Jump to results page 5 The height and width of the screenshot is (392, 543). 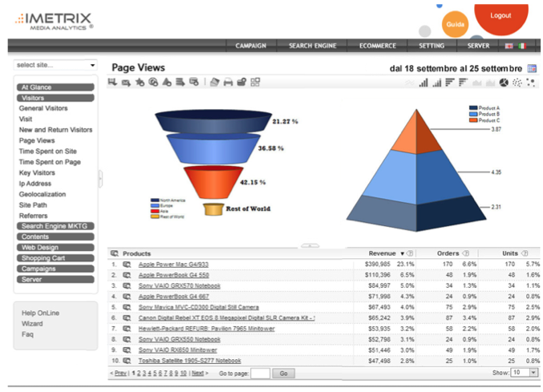pos(155,373)
